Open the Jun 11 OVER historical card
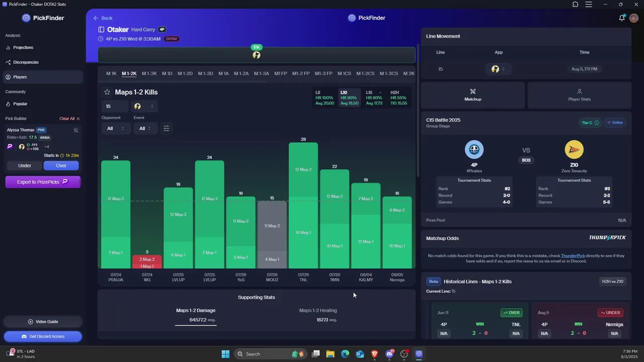 click(x=479, y=322)
